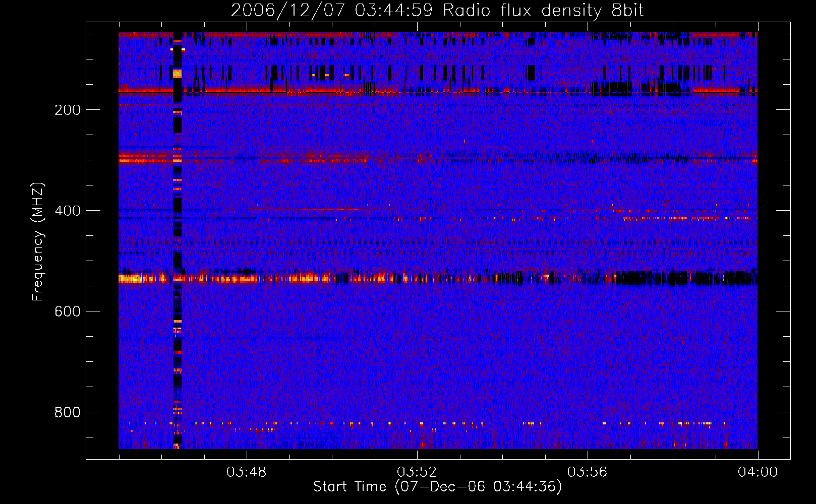Click the 04:00 time tick label
The height and width of the screenshot is (504, 816).
click(x=757, y=472)
